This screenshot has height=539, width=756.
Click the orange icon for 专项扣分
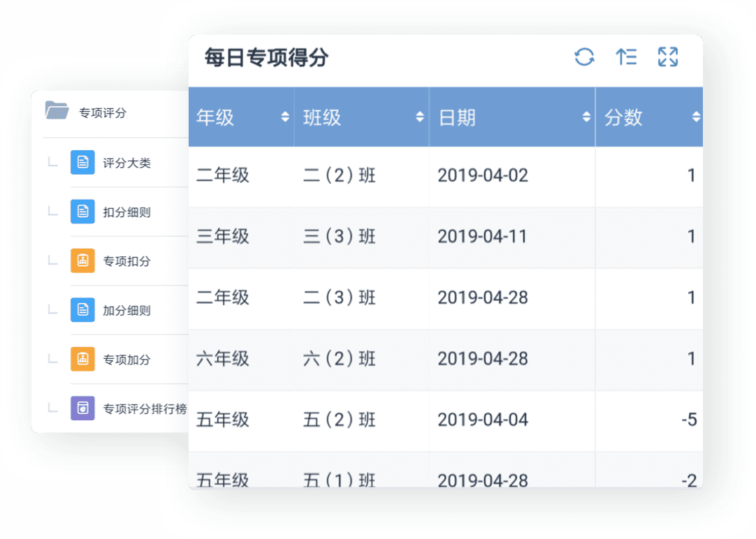(x=82, y=261)
